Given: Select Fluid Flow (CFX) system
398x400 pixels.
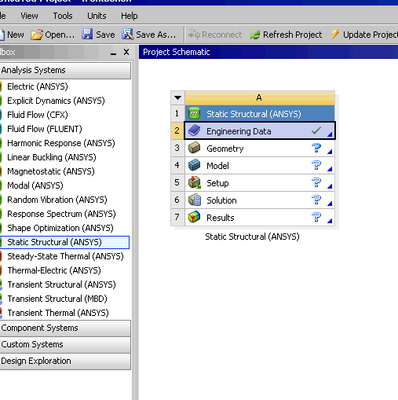Looking at the screenshot, I should tap(37, 115).
